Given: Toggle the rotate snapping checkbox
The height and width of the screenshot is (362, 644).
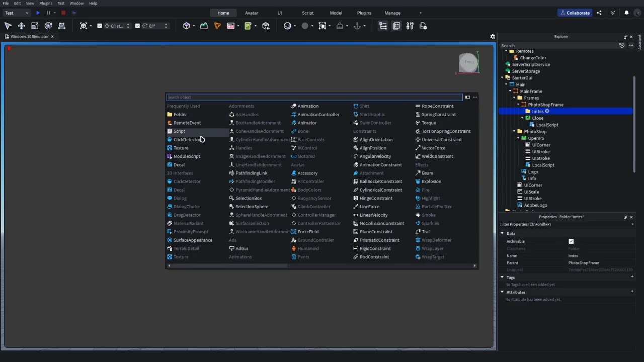Looking at the screenshot, I should 137,26.
